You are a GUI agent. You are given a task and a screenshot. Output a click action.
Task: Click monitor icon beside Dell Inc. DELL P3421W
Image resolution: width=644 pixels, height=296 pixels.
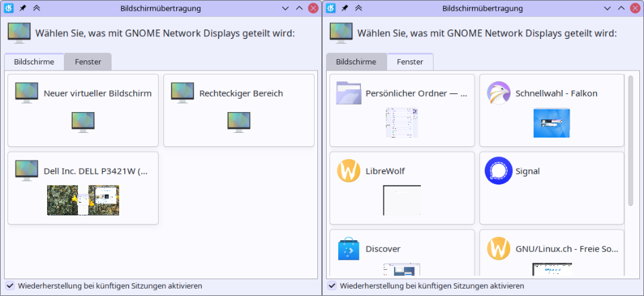(x=27, y=171)
